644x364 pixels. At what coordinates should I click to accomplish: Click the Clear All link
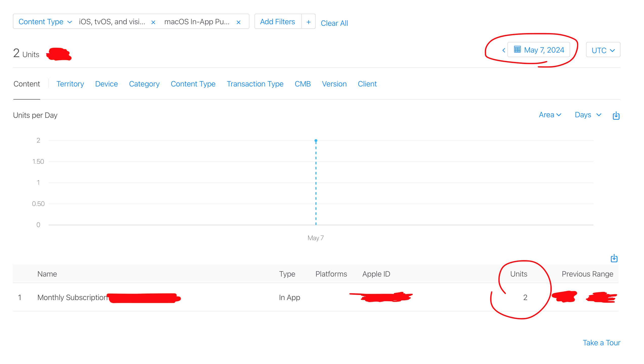pyautogui.click(x=334, y=23)
